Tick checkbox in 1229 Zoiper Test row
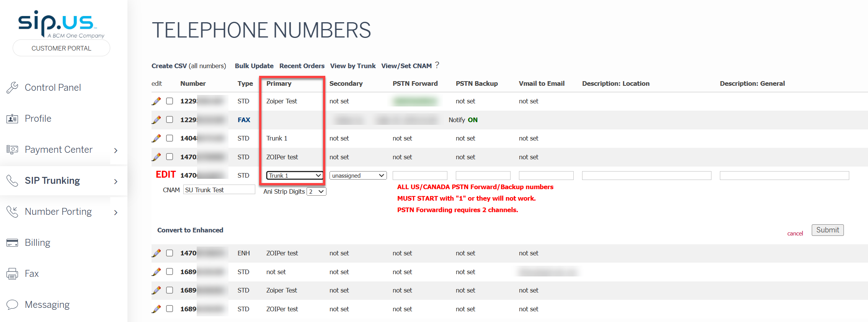Viewport: 868px width, 322px height. click(170, 101)
